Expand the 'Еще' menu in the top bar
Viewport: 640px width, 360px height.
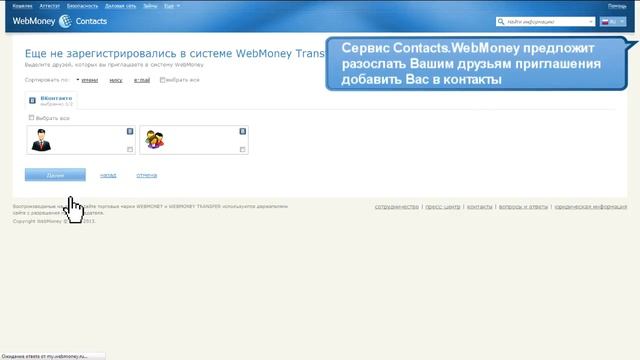tap(172, 6)
